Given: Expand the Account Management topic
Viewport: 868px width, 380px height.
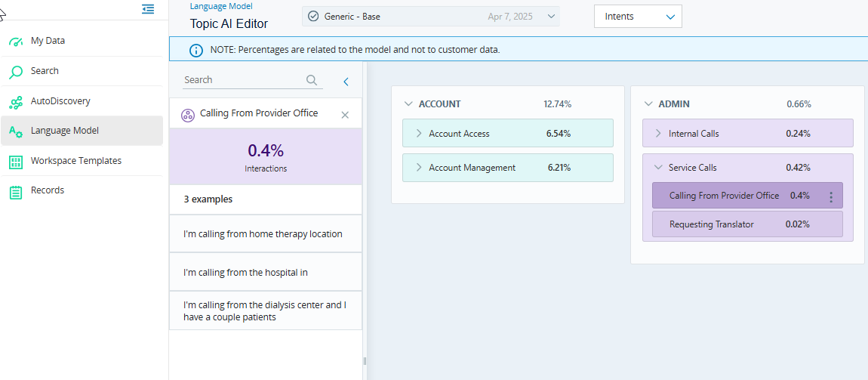Looking at the screenshot, I should click(x=419, y=168).
